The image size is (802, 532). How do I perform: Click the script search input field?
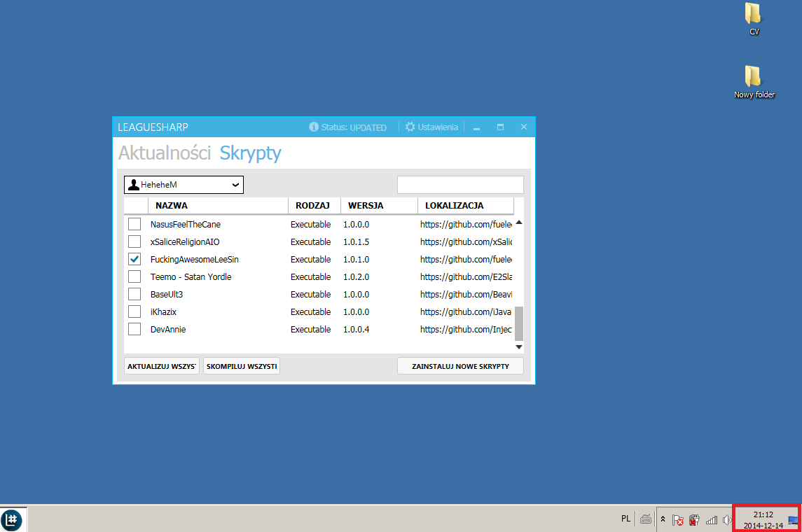[460, 185]
